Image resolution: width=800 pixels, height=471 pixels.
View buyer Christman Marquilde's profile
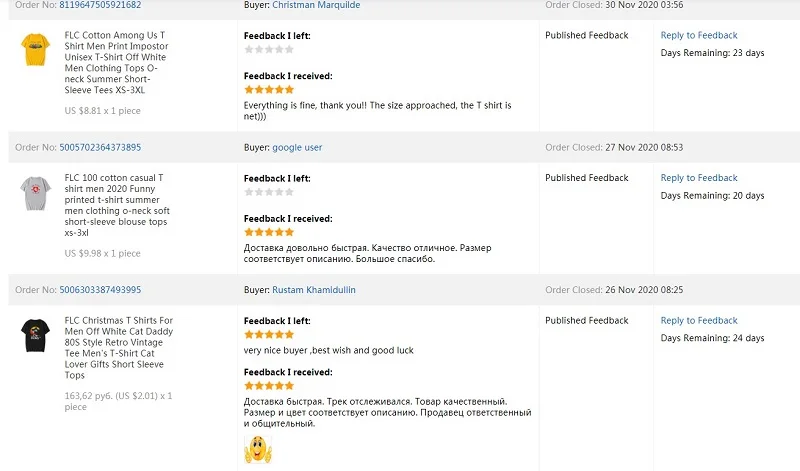(x=316, y=5)
